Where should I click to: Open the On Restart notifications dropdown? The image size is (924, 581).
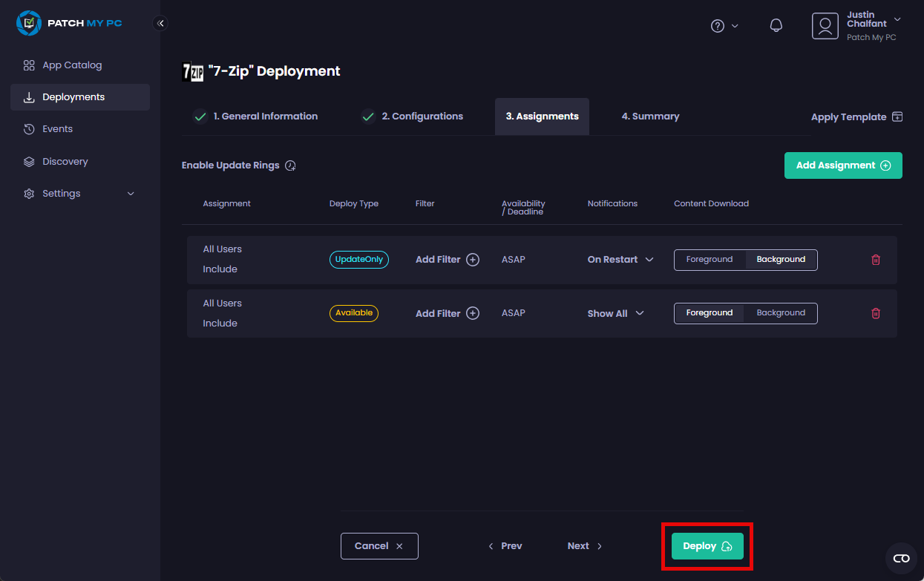point(619,260)
